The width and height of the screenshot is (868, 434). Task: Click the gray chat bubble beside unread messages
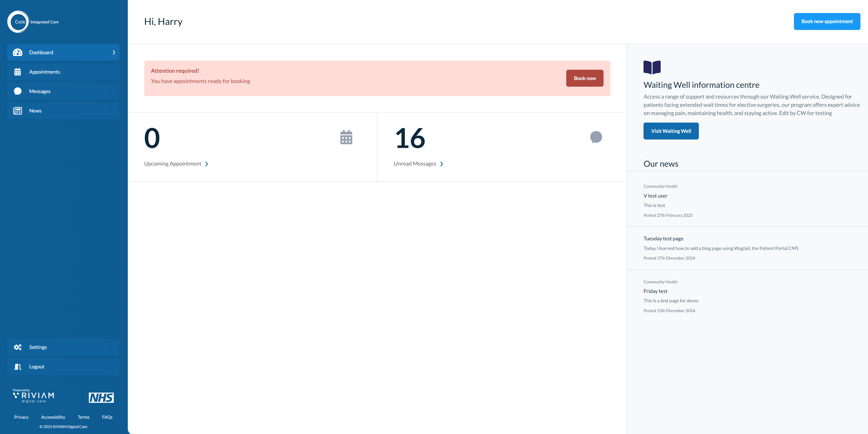tap(596, 137)
